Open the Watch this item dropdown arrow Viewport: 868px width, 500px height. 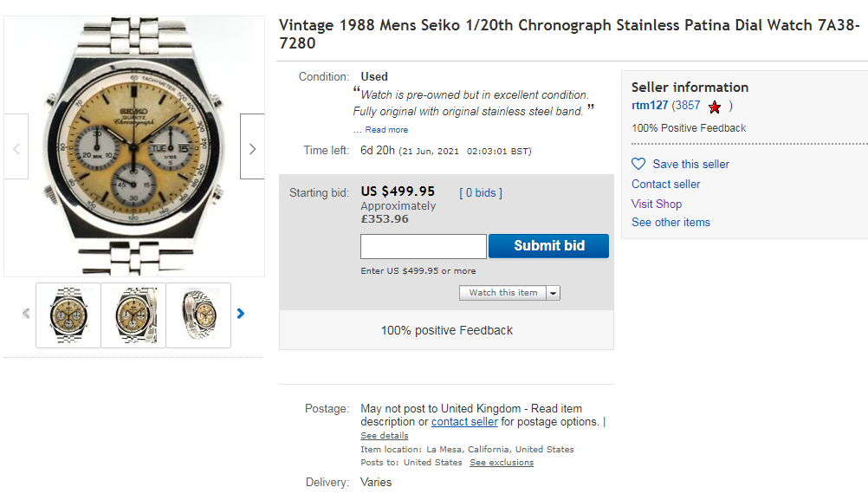pos(554,292)
